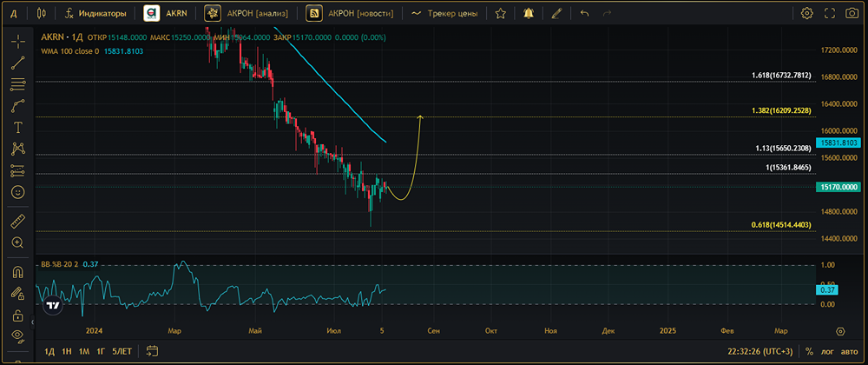Open chart settings gear

[x=807, y=14]
